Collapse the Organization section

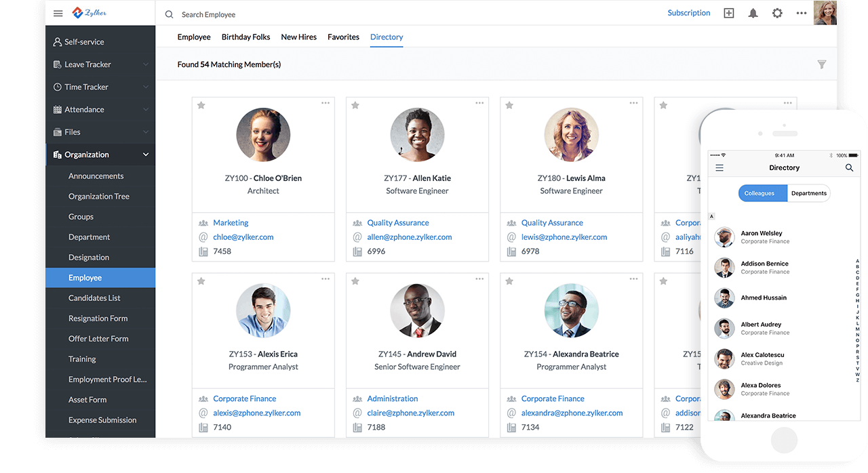tap(146, 154)
